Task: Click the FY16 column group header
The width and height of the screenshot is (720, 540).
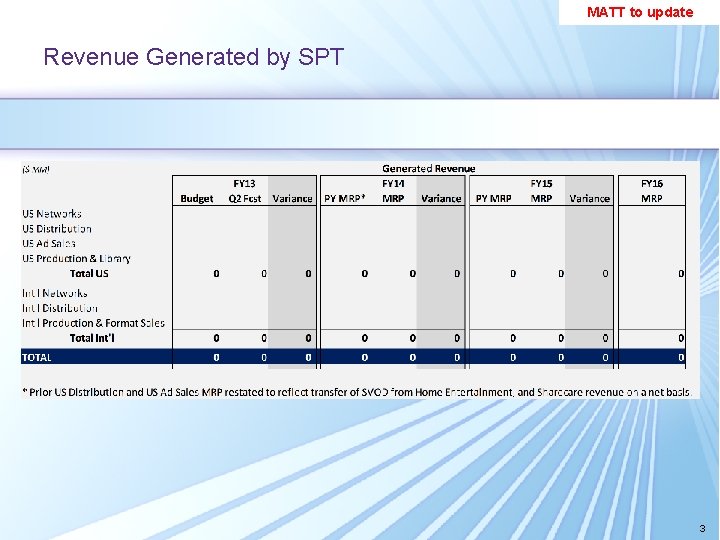Action: (652, 184)
